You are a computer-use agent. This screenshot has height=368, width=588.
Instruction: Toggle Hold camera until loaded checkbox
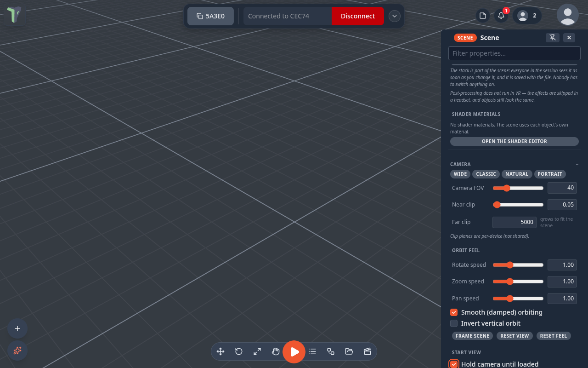454,364
